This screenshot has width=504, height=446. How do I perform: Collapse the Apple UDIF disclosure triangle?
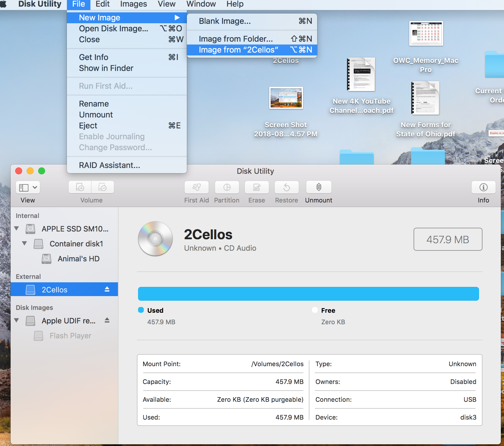(17, 320)
